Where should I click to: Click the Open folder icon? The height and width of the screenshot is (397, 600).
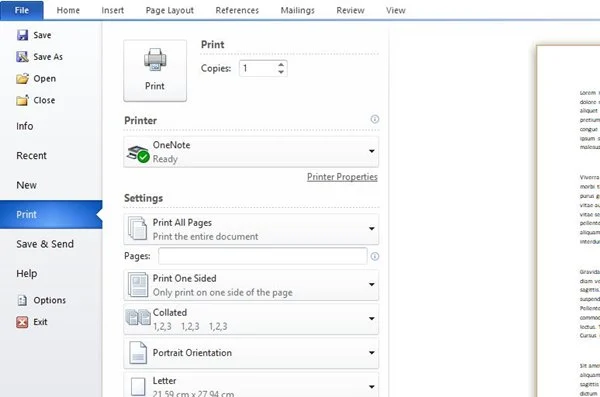click(22, 78)
